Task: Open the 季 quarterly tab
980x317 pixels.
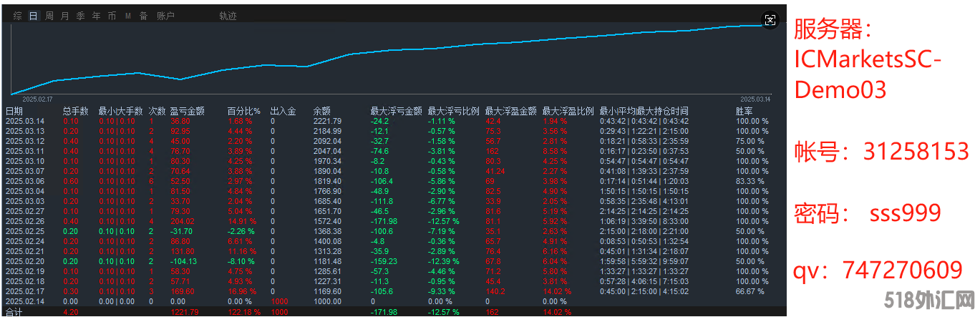Action: tap(80, 16)
